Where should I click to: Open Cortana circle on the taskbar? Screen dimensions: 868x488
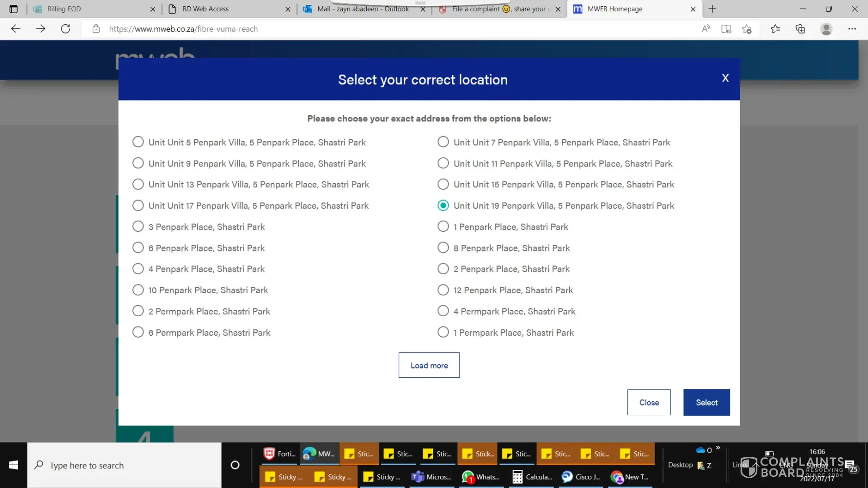235,465
